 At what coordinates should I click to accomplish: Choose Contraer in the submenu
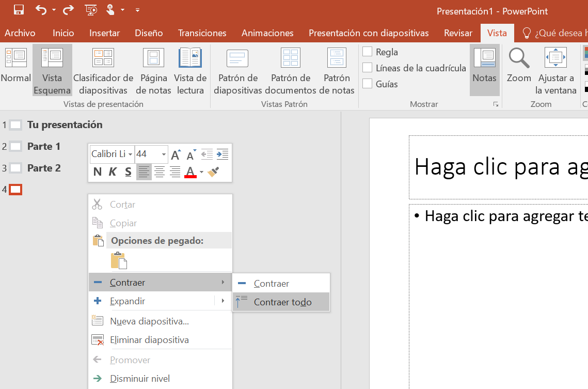tap(281, 283)
